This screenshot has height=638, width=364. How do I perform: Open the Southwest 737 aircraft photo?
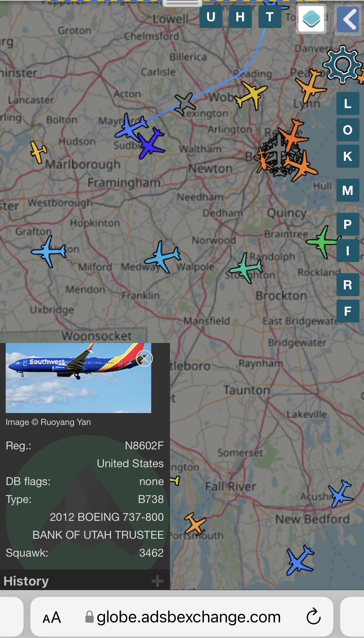[x=78, y=378]
